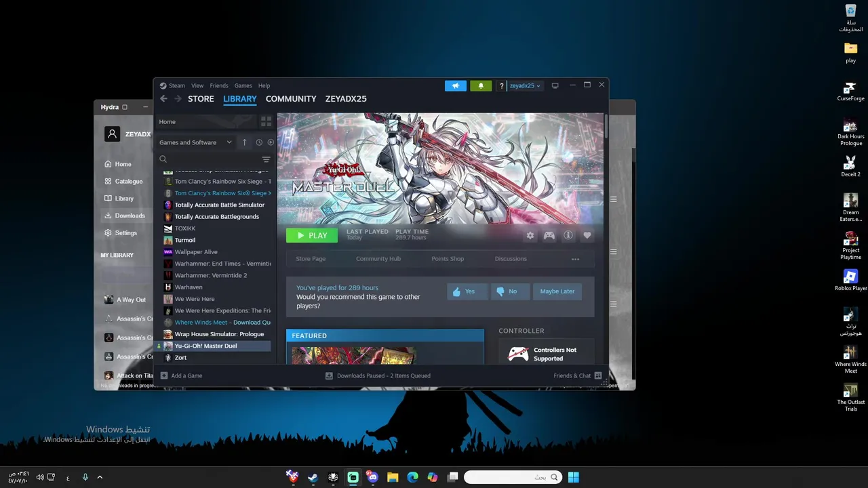Open the View menu
This screenshot has width=868, height=488.
[197, 86]
